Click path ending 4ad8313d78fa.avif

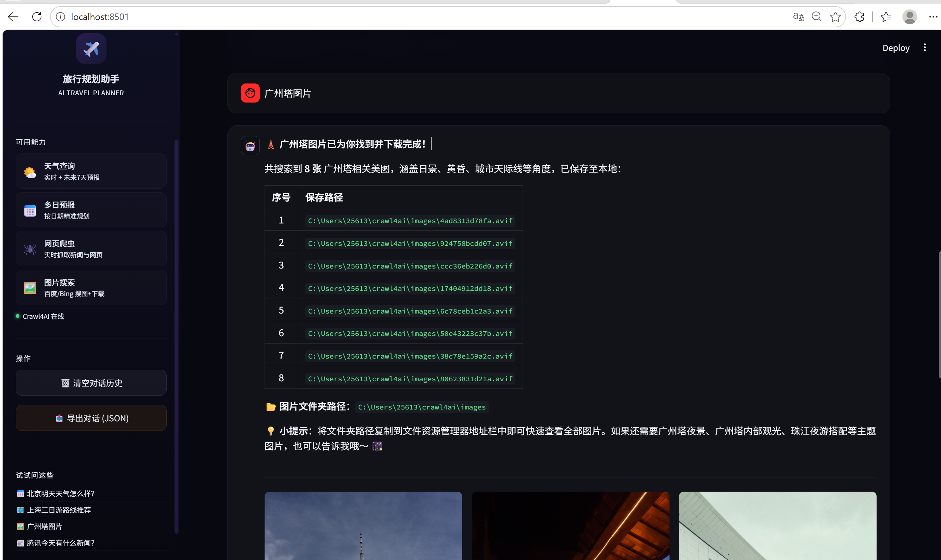(410, 221)
